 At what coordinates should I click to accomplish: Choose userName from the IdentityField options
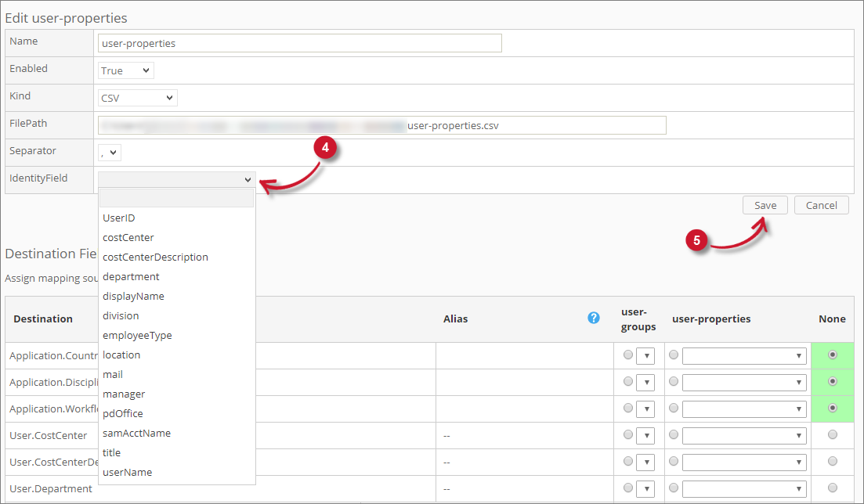tap(126, 472)
